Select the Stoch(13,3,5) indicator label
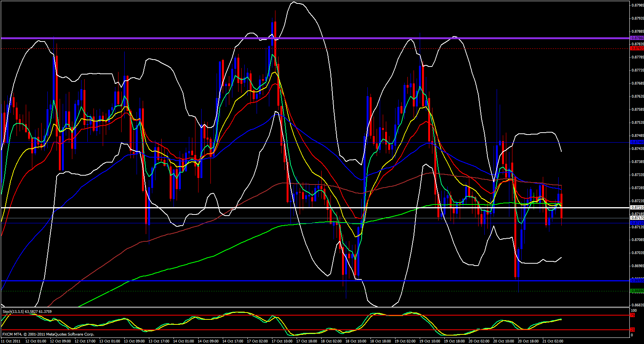The height and width of the screenshot is (344, 644). coord(27,312)
